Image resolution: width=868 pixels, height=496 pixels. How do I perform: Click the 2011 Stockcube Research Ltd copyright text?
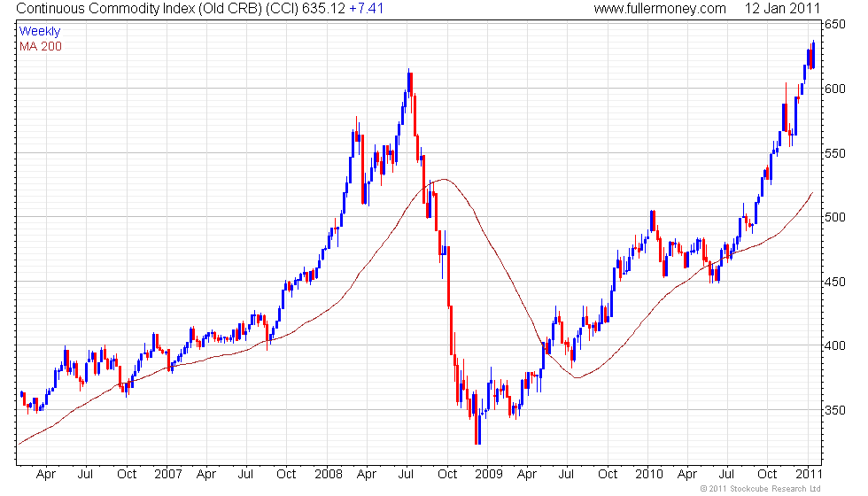(760, 489)
